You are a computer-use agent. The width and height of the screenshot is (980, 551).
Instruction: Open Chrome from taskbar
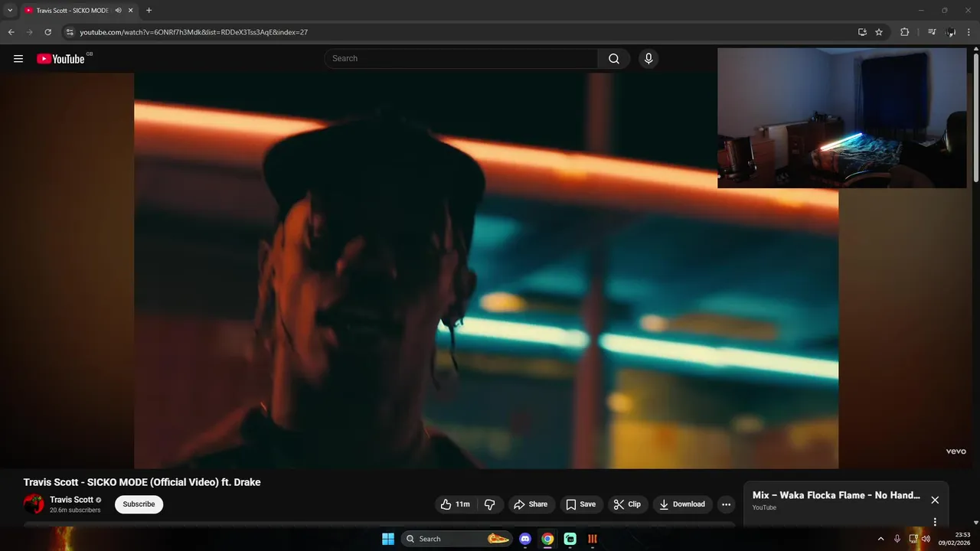(547, 539)
